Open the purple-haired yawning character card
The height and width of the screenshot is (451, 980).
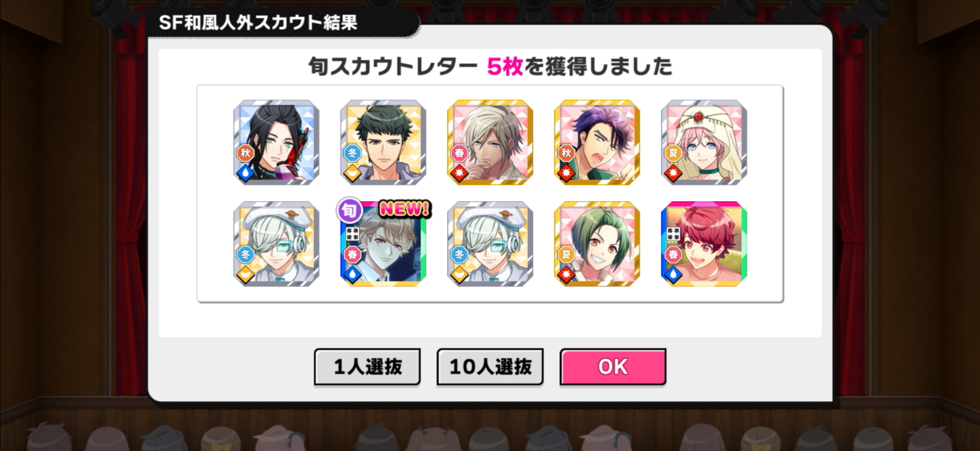pos(597,143)
